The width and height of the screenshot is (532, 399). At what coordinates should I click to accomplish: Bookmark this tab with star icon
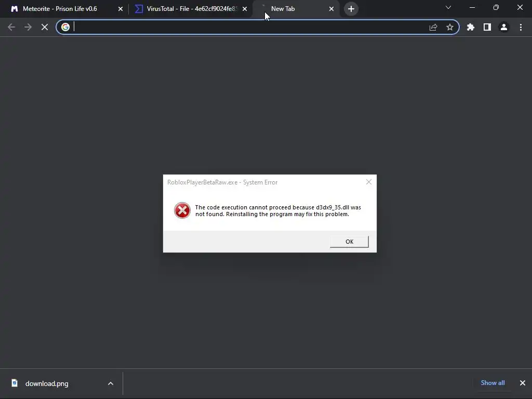pos(450,27)
